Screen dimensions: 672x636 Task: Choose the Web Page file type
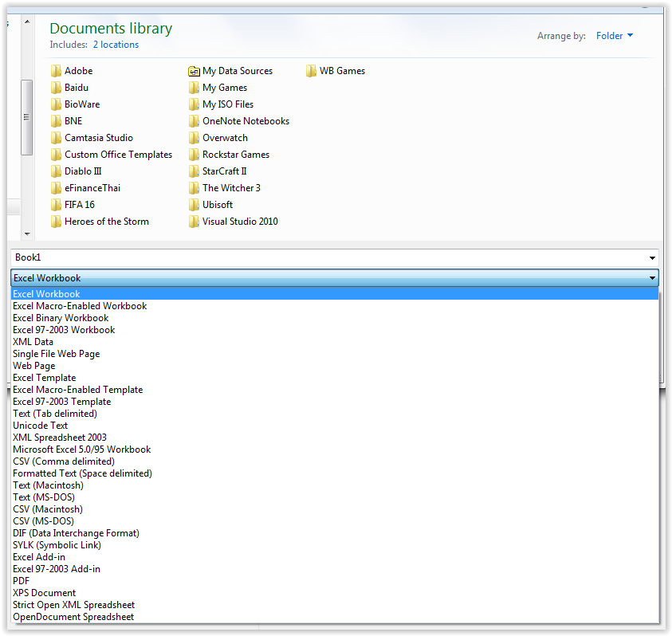334,366
